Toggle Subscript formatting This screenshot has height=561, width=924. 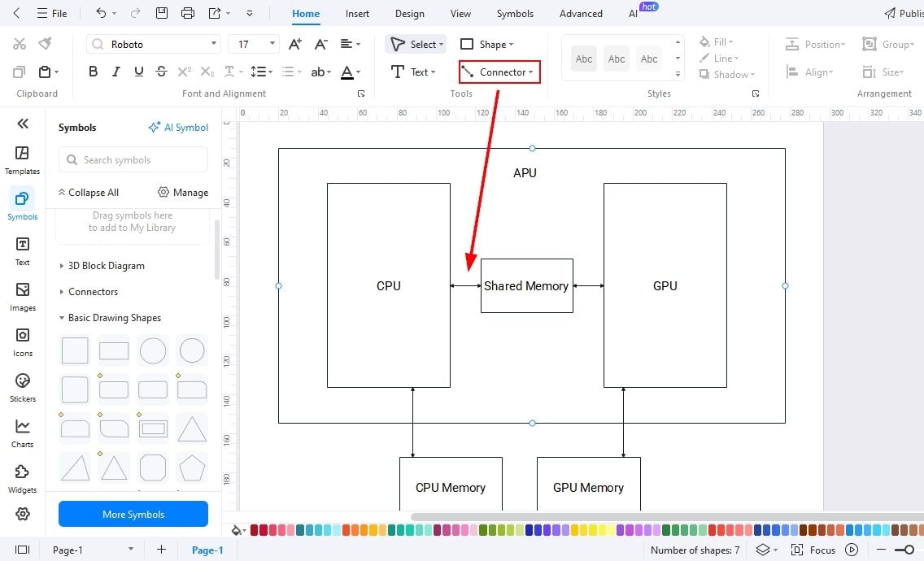[207, 72]
